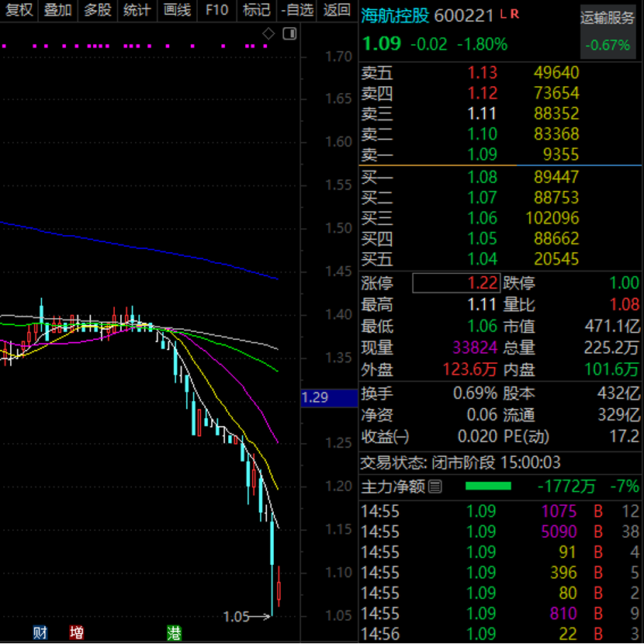Click the 返回 back button

[x=337, y=10]
